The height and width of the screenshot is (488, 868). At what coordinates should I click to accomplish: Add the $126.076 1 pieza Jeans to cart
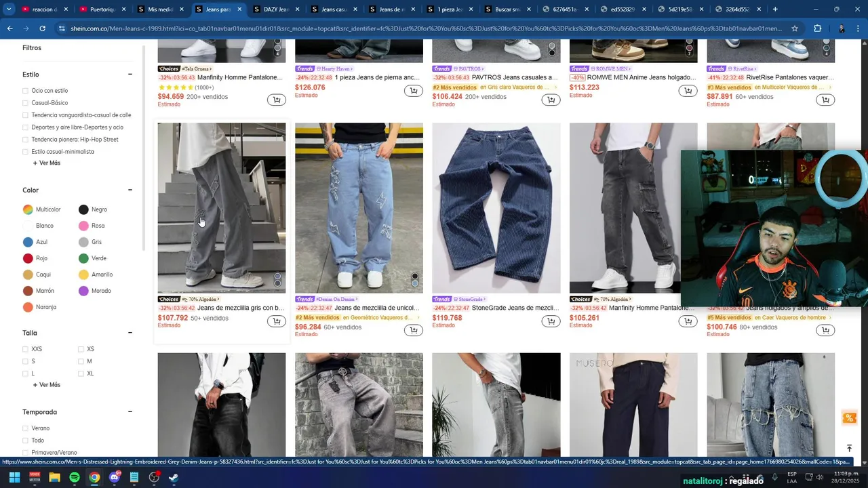tap(413, 91)
